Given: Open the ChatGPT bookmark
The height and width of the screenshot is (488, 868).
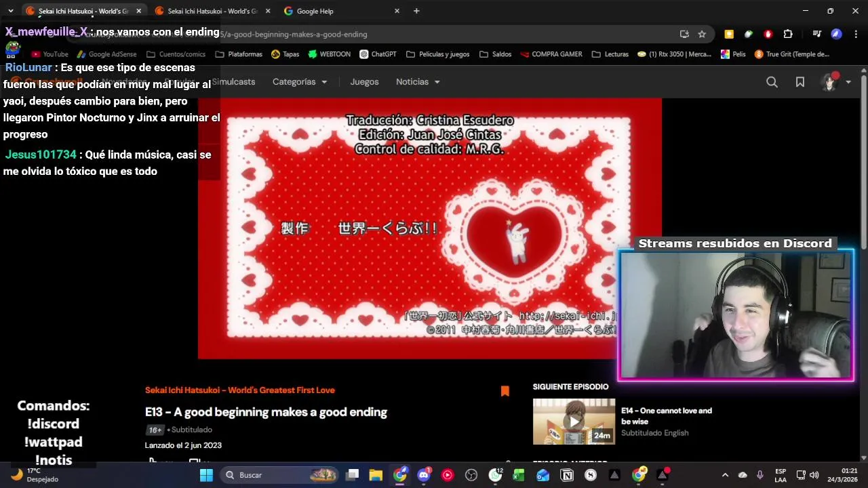Looking at the screenshot, I should coord(378,54).
